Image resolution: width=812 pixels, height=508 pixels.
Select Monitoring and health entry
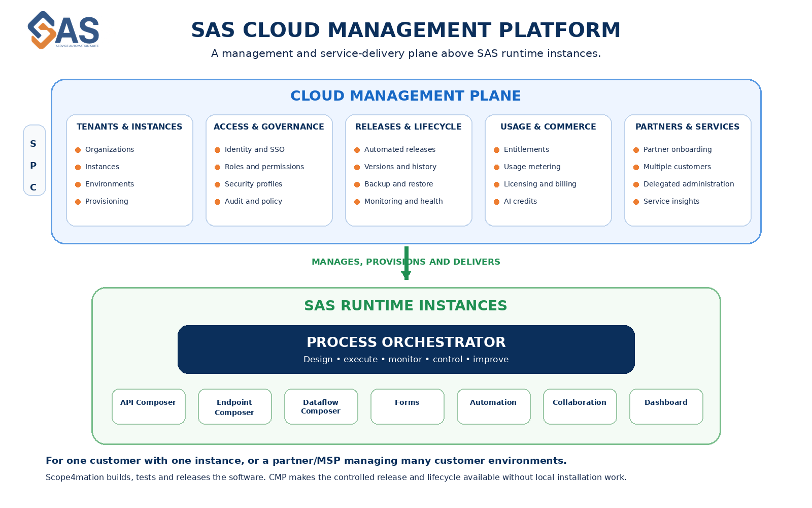(398, 201)
